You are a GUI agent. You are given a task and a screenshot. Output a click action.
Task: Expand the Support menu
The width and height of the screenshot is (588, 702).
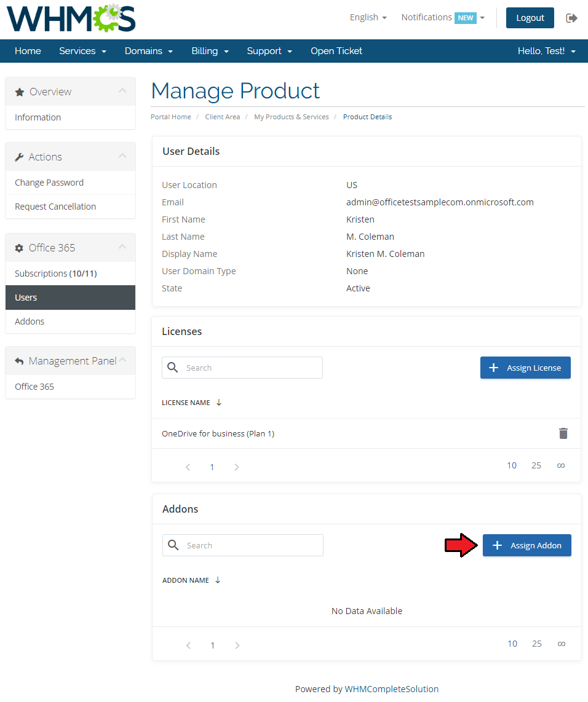point(269,51)
